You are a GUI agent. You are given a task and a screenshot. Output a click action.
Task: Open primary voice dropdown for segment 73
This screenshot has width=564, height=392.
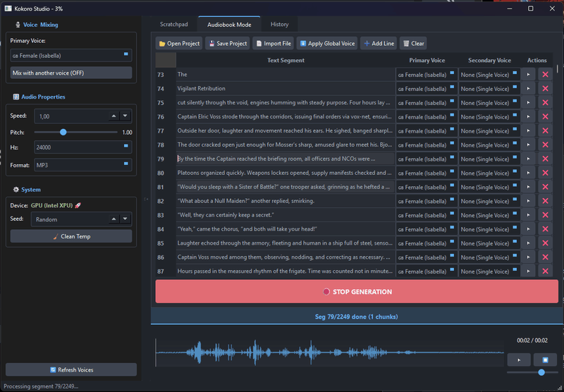[427, 75]
